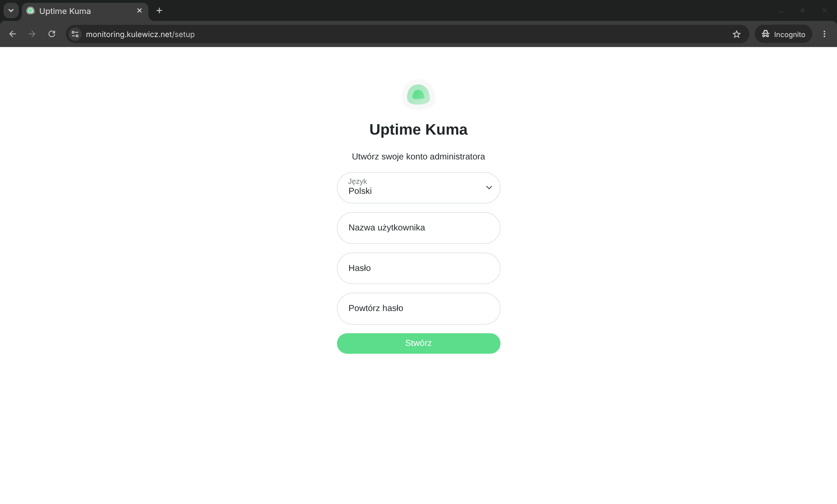837x504 pixels.
Task: Close the Uptime Kuma tab
Action: (x=139, y=10)
